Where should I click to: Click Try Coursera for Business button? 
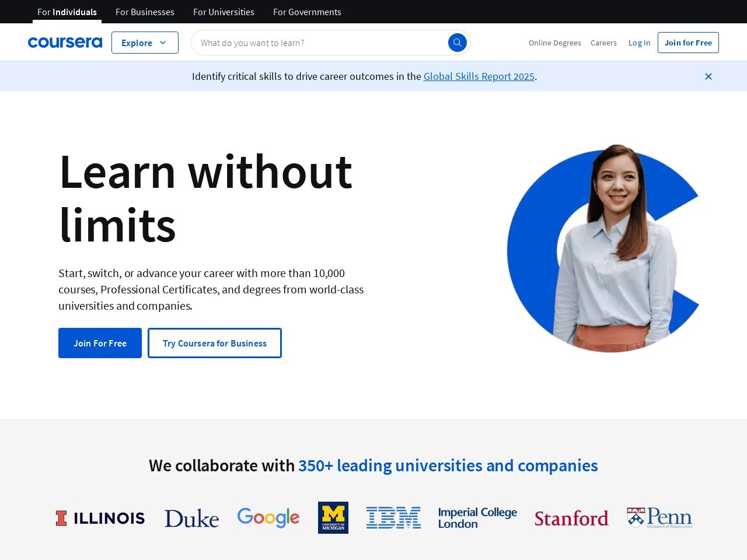click(215, 343)
